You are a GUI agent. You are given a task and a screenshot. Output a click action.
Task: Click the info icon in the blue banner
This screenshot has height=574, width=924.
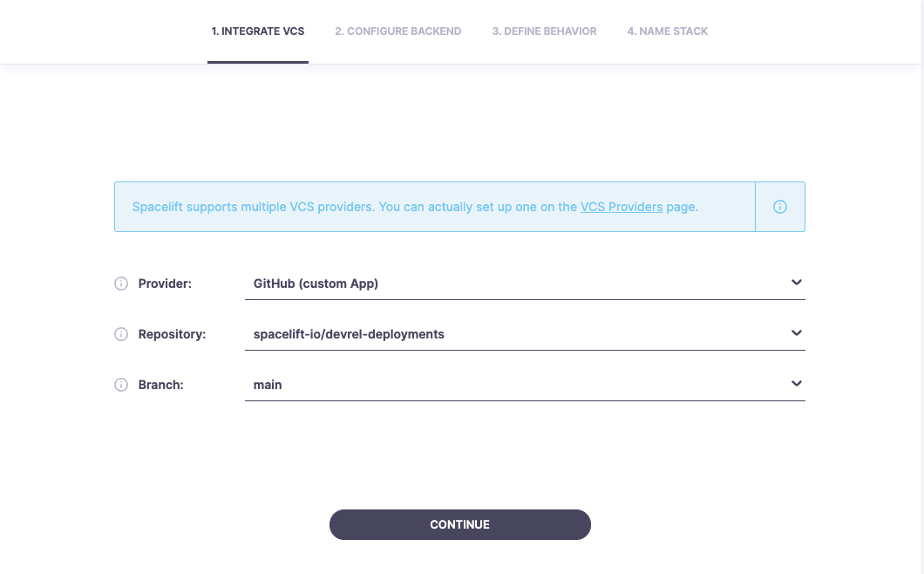pyautogui.click(x=780, y=206)
